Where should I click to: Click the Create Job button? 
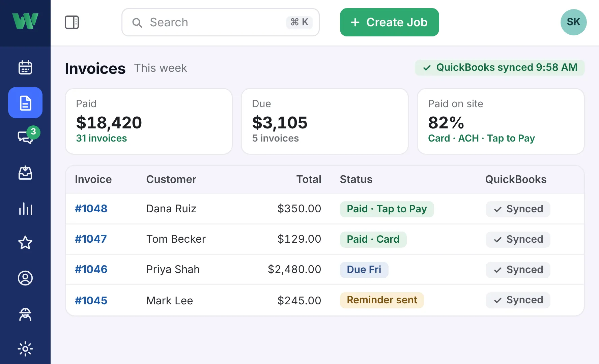point(389,22)
